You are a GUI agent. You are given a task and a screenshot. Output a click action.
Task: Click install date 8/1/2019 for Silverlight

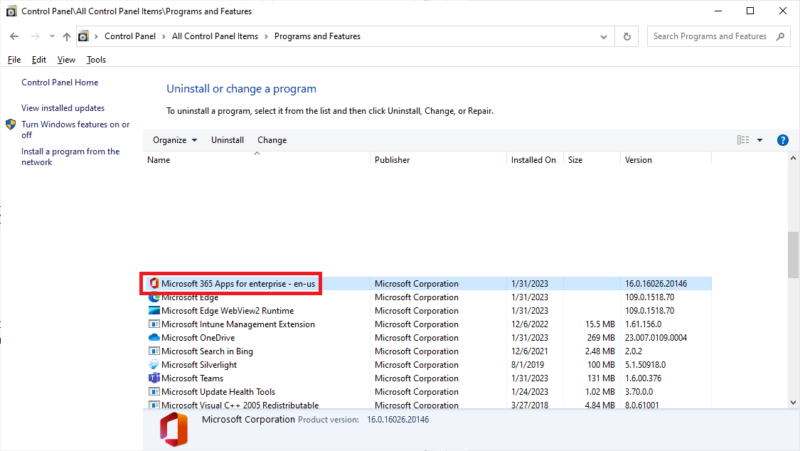click(528, 365)
